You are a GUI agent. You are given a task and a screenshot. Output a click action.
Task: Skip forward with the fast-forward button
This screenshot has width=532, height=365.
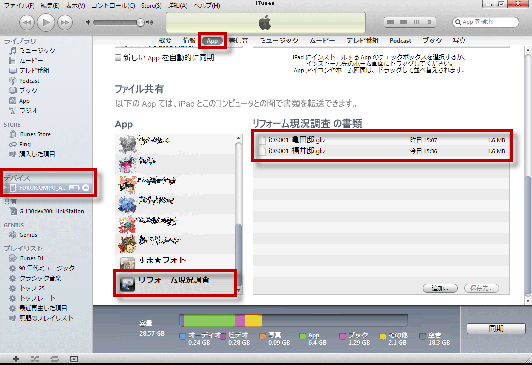click(64, 23)
